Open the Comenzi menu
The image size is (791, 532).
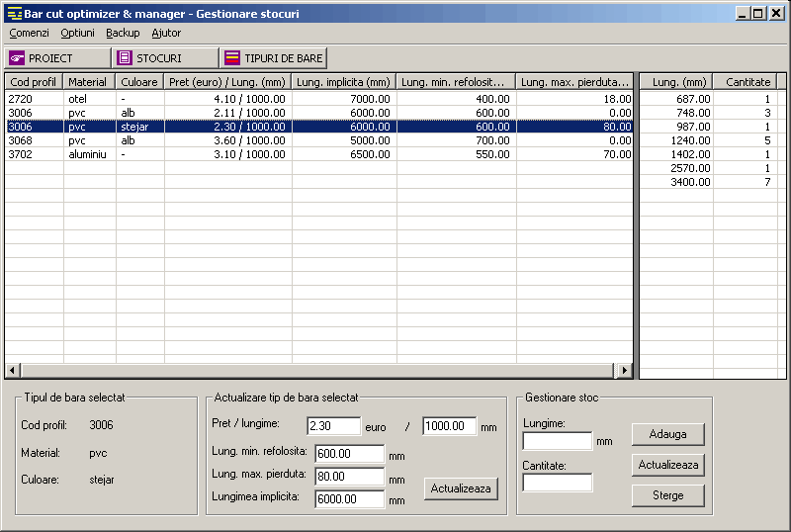[30, 33]
